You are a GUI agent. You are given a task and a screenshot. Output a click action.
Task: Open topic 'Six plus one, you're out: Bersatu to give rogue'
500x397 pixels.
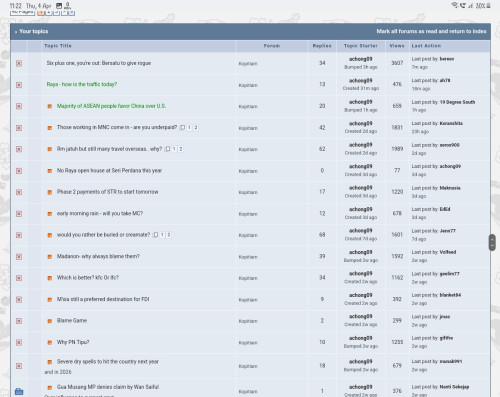pyautogui.click(x=99, y=63)
